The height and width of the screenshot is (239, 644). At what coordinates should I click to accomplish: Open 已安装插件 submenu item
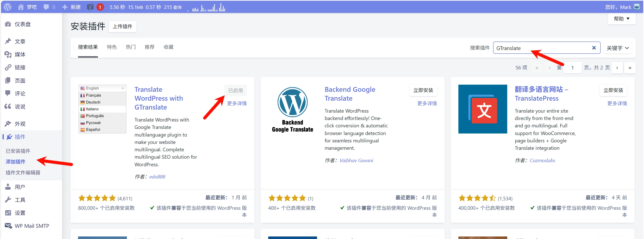pos(18,151)
